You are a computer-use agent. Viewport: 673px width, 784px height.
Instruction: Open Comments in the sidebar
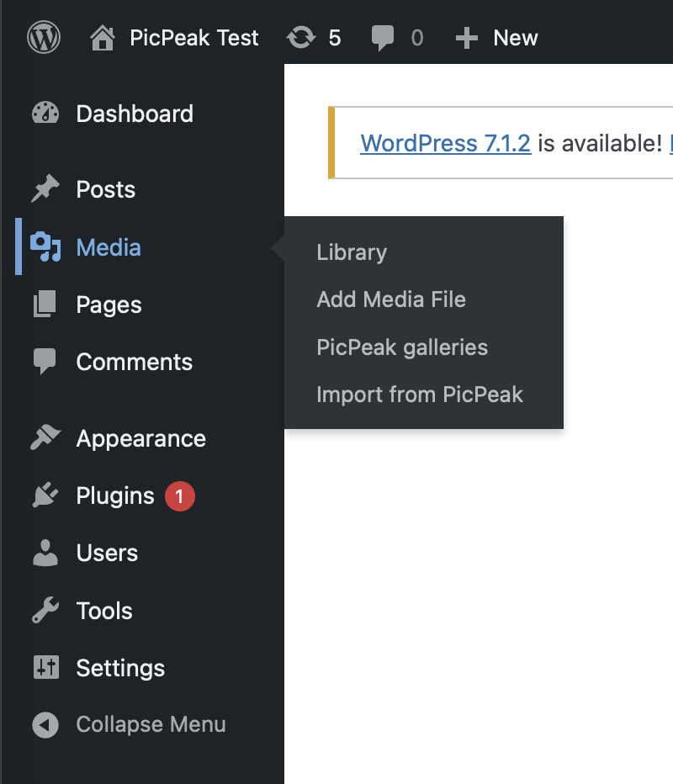click(134, 362)
